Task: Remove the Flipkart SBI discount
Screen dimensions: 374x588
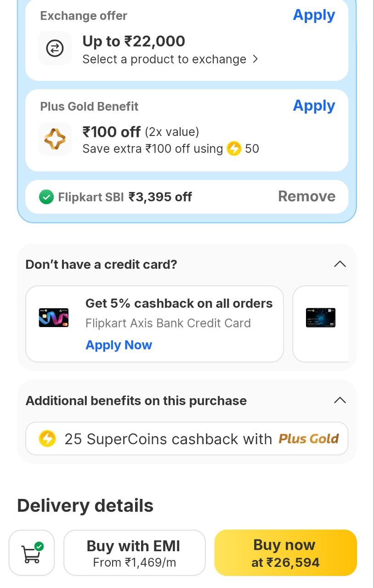Action: tap(306, 197)
